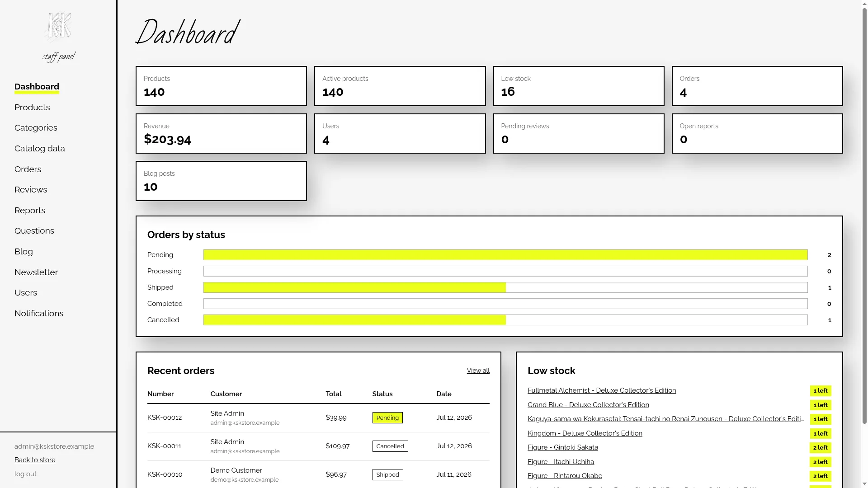This screenshot has width=868, height=488.
Task: Click the Pending orders progress bar
Action: pyautogui.click(x=505, y=255)
